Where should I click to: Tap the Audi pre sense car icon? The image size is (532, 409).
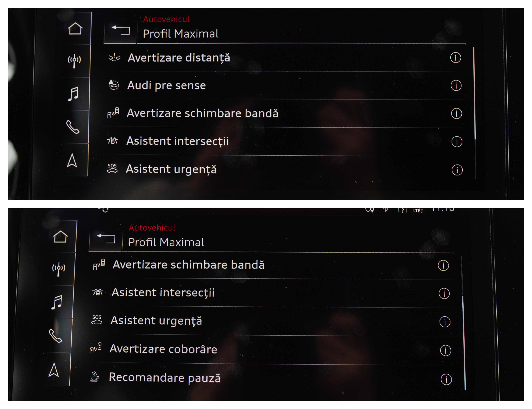[113, 85]
